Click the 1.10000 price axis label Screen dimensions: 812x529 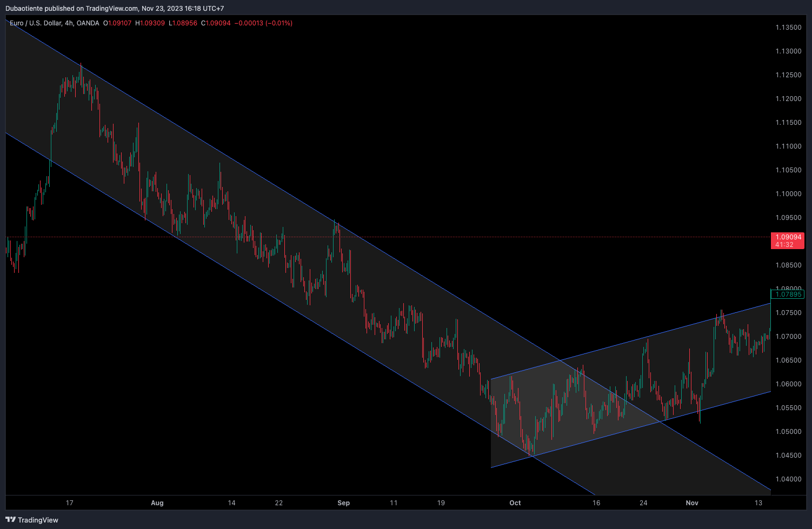pyautogui.click(x=788, y=194)
